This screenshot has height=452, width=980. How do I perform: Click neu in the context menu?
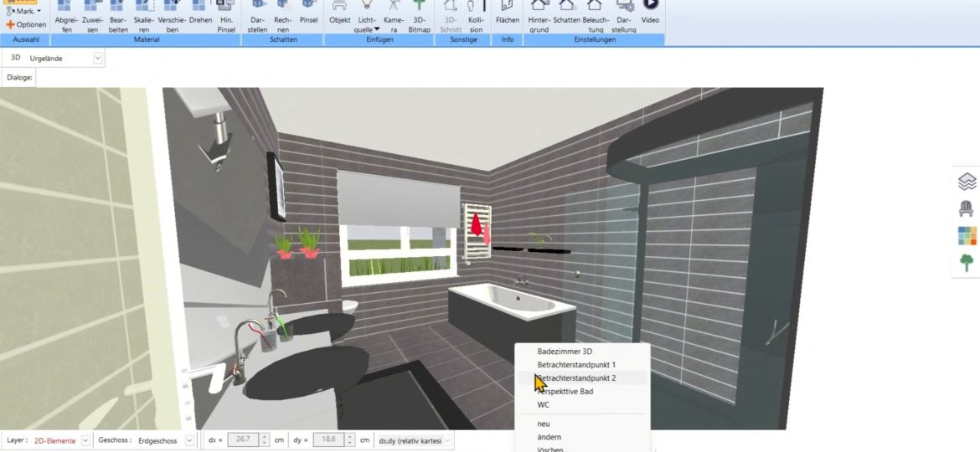(x=543, y=424)
